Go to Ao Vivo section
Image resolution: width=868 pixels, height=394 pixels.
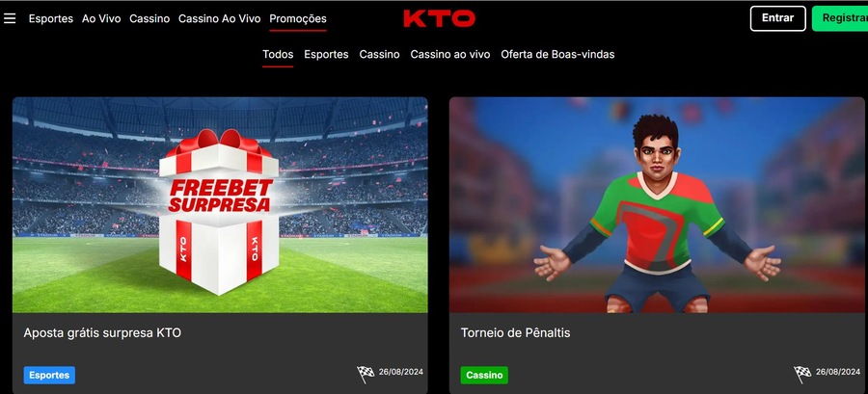(x=101, y=18)
